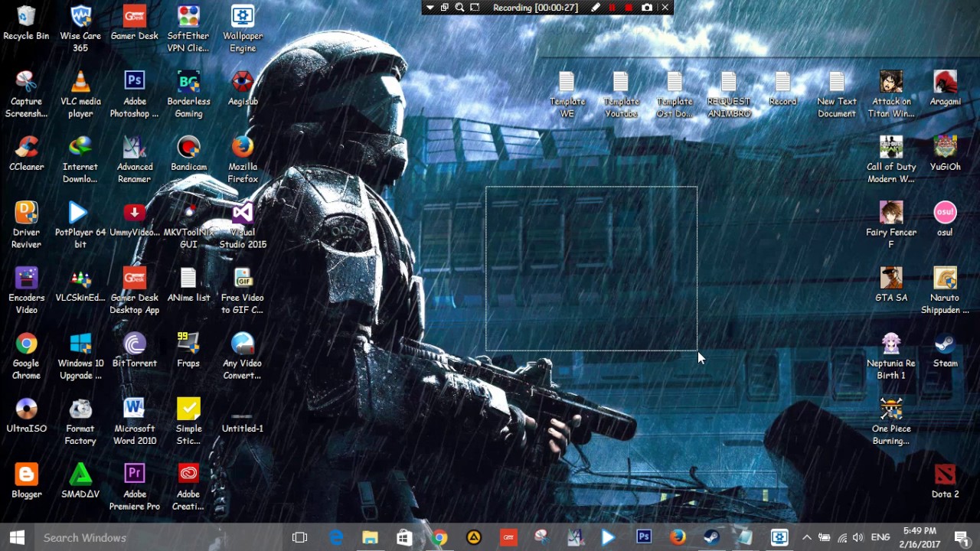This screenshot has height=551, width=980.
Task: Select the Wallpaper Engine desktop icon
Action: click(243, 29)
